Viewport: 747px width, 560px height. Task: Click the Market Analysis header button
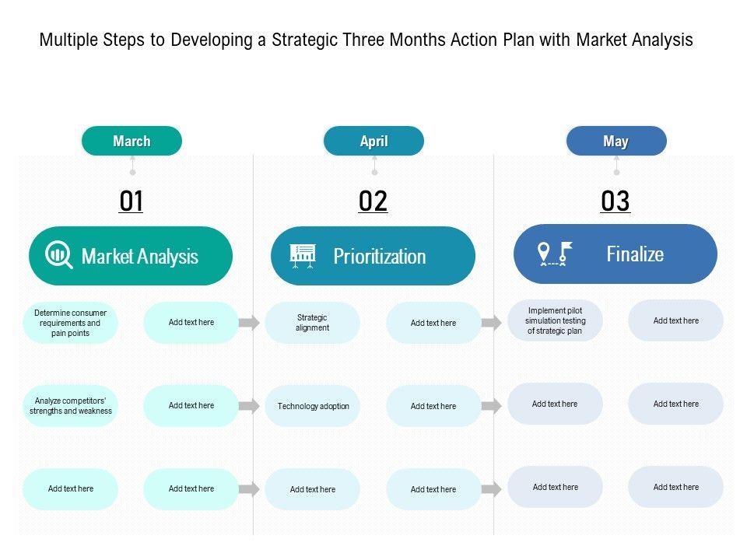point(131,256)
